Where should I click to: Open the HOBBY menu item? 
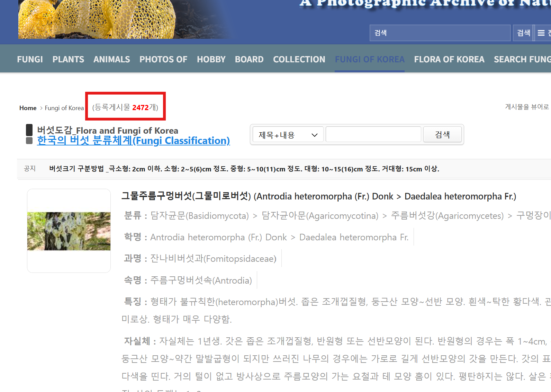(211, 59)
